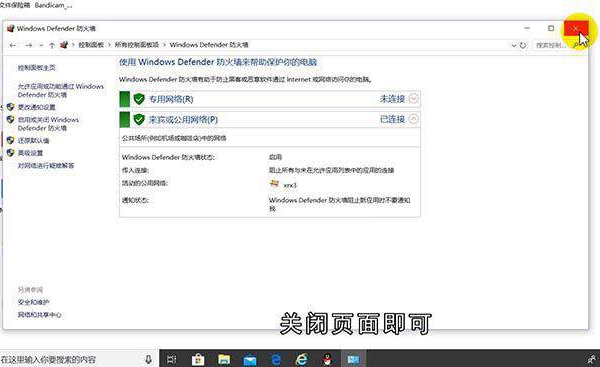
Task: Open 网络和共享中心 link
Action: [x=39, y=315]
